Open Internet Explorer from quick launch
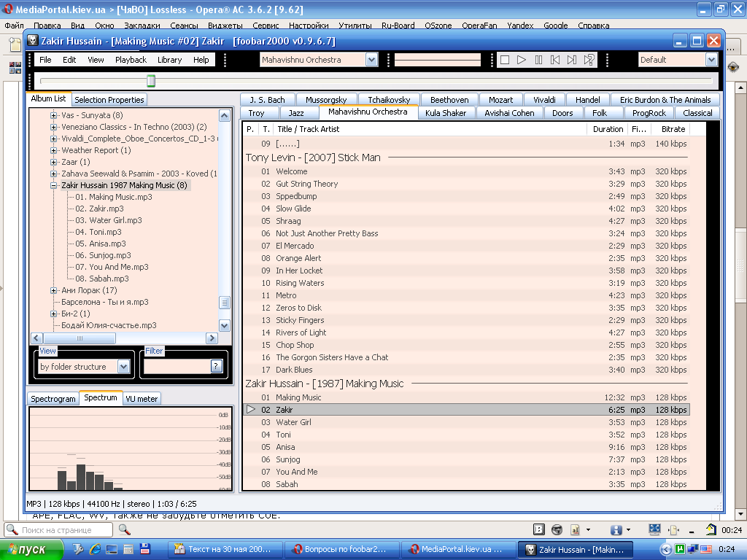Screen dimensions: 747x560 (x=96, y=549)
